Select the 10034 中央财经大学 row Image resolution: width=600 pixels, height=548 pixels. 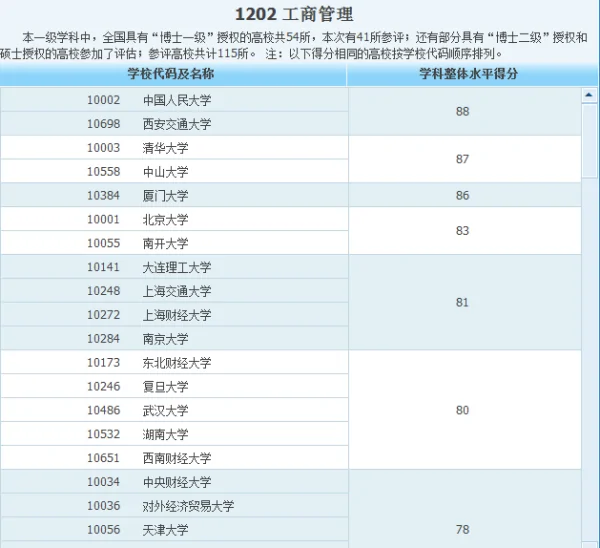174,481
